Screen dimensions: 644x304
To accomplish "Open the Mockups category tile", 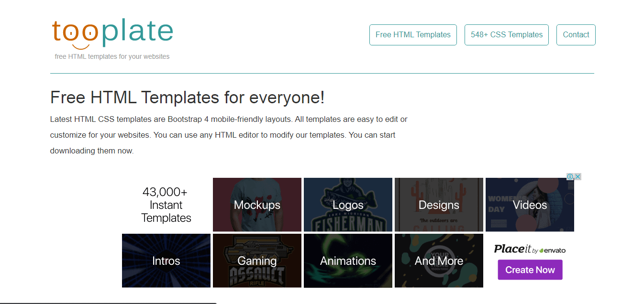I will point(257,205).
